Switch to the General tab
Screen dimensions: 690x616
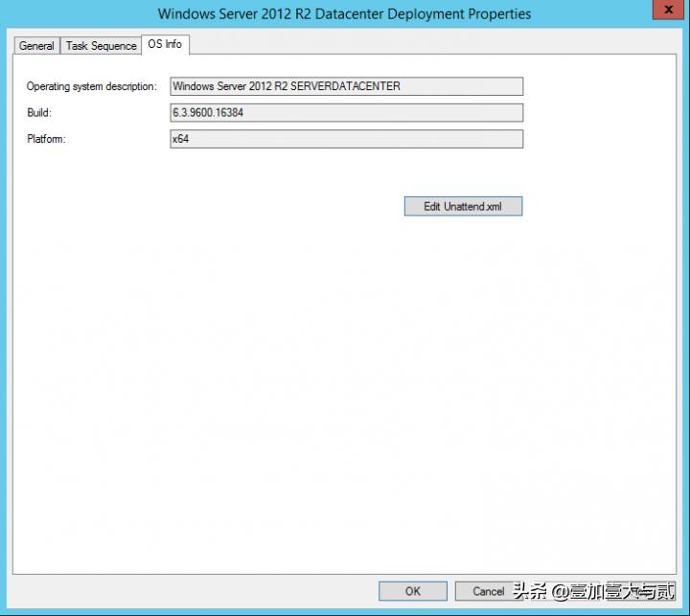36,46
